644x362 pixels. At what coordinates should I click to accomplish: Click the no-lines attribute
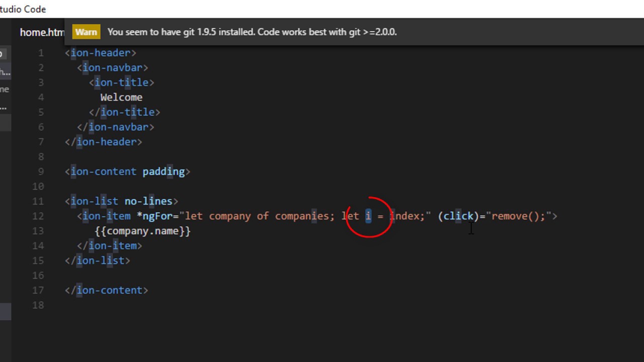click(148, 201)
